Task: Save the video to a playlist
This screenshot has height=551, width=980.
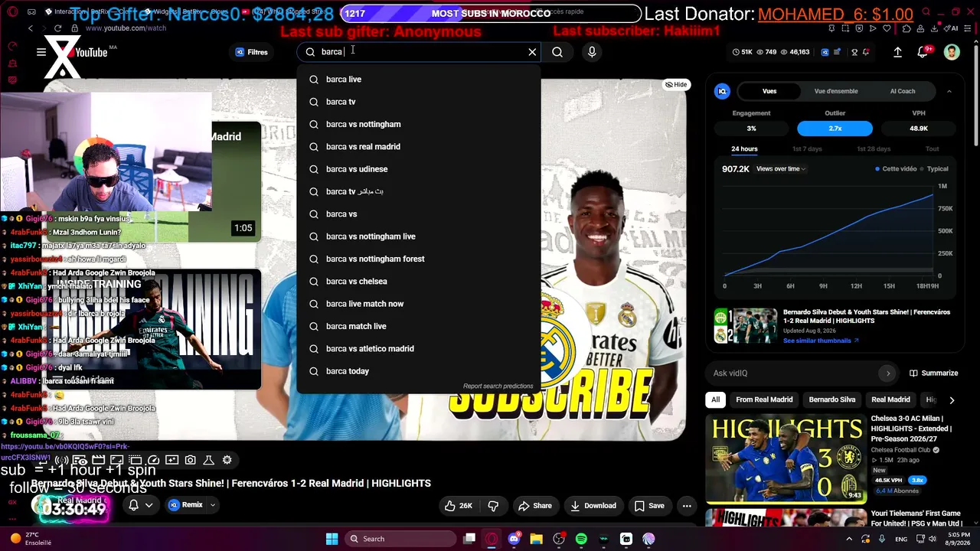Action: 649,506
